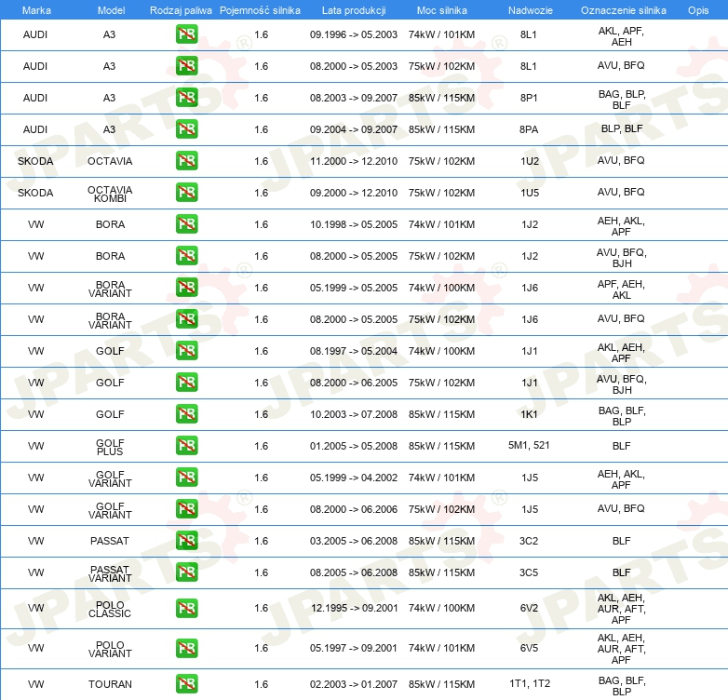The image size is (728, 700).
Task: Click the body code 1U5
Action: (x=530, y=193)
